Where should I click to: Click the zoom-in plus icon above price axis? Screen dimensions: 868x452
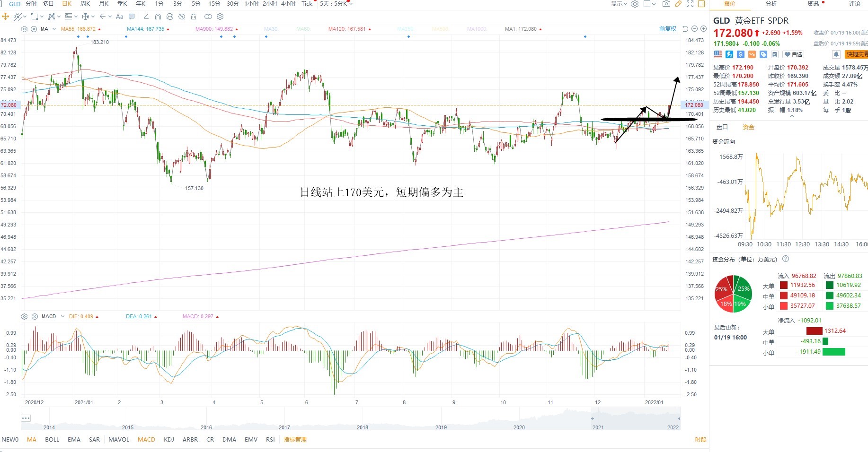(x=704, y=29)
